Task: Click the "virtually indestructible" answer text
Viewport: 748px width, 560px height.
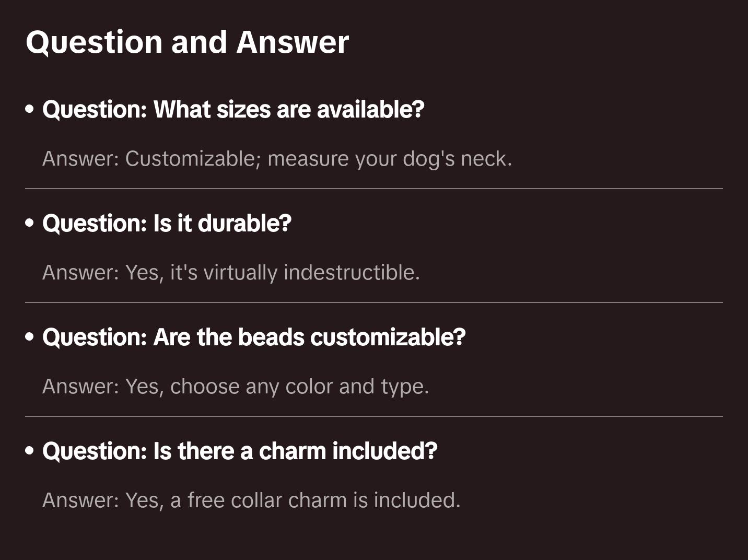Action: (231, 273)
